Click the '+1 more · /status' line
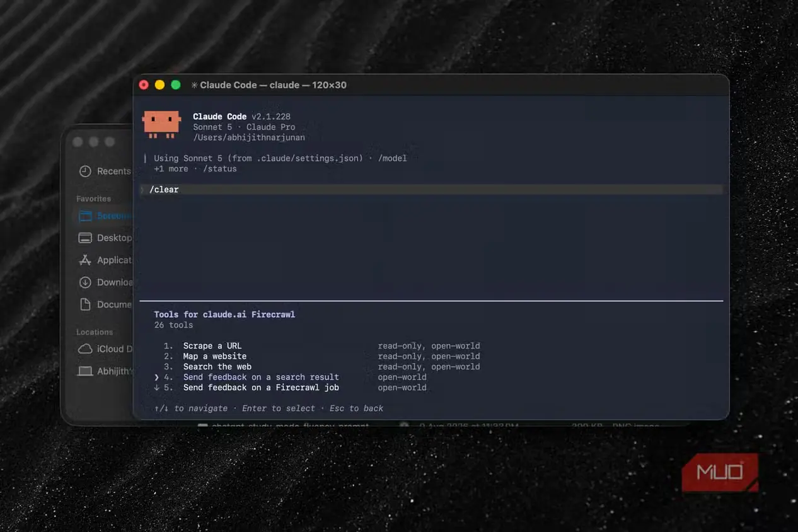The height and width of the screenshot is (532, 798). coord(195,169)
